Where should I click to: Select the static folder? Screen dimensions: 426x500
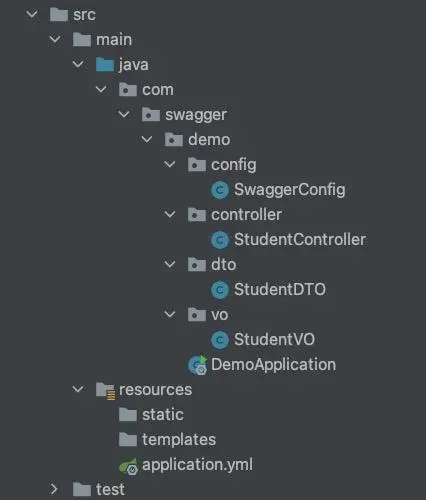click(151, 415)
